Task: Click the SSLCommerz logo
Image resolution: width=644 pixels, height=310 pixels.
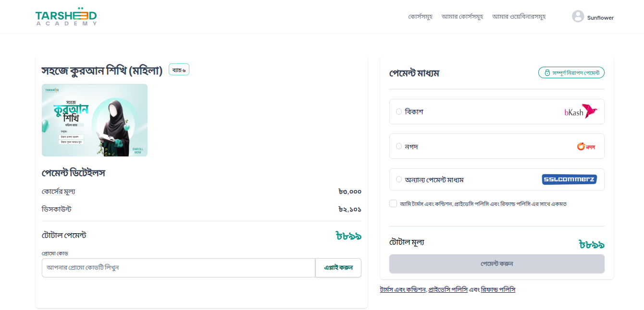Action: 569,179
